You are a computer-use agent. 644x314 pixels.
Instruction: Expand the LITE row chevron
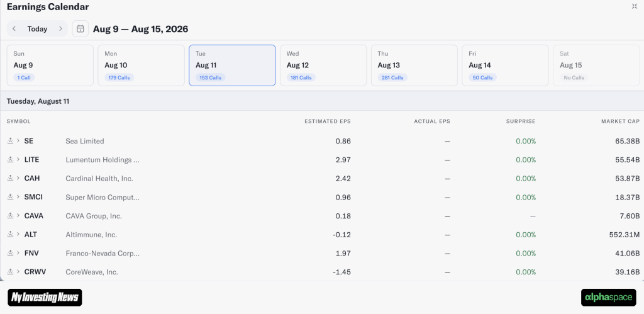pyautogui.click(x=18, y=159)
